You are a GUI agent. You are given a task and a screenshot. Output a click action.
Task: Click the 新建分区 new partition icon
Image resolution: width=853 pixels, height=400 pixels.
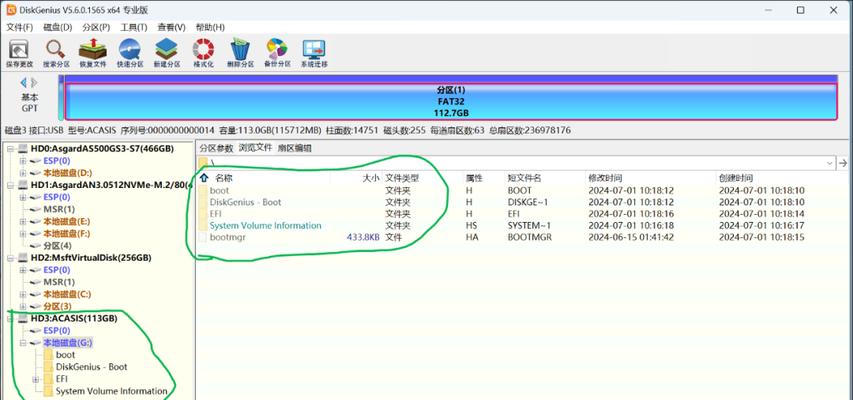[166, 53]
